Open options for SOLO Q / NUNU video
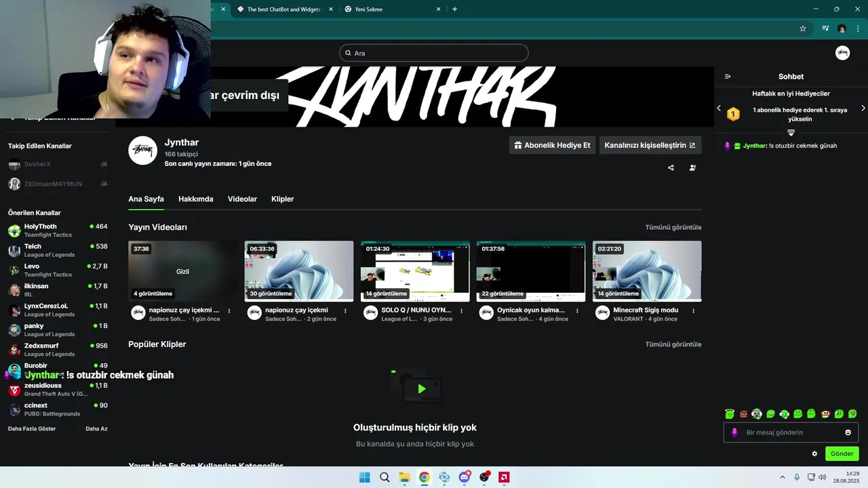Screen dimensions: 868x488 tap(462, 310)
